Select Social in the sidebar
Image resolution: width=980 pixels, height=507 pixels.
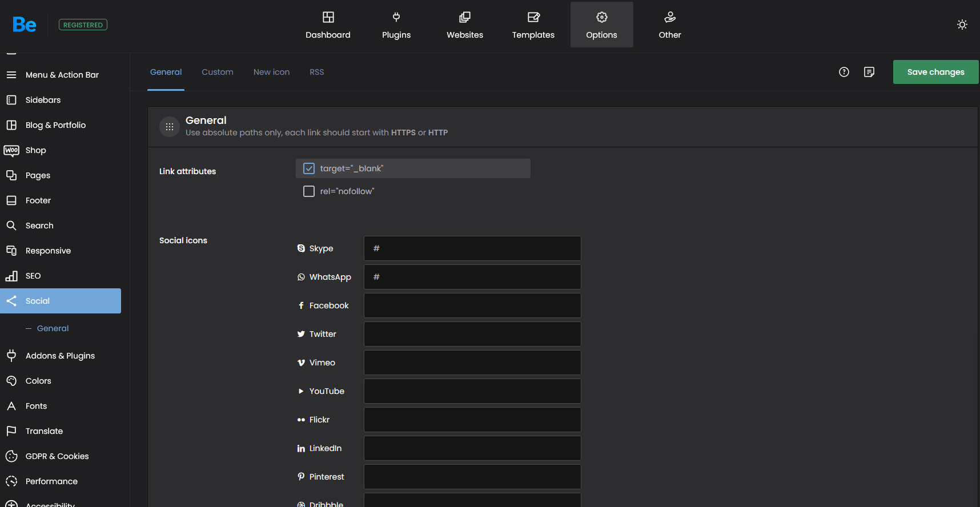(61, 301)
